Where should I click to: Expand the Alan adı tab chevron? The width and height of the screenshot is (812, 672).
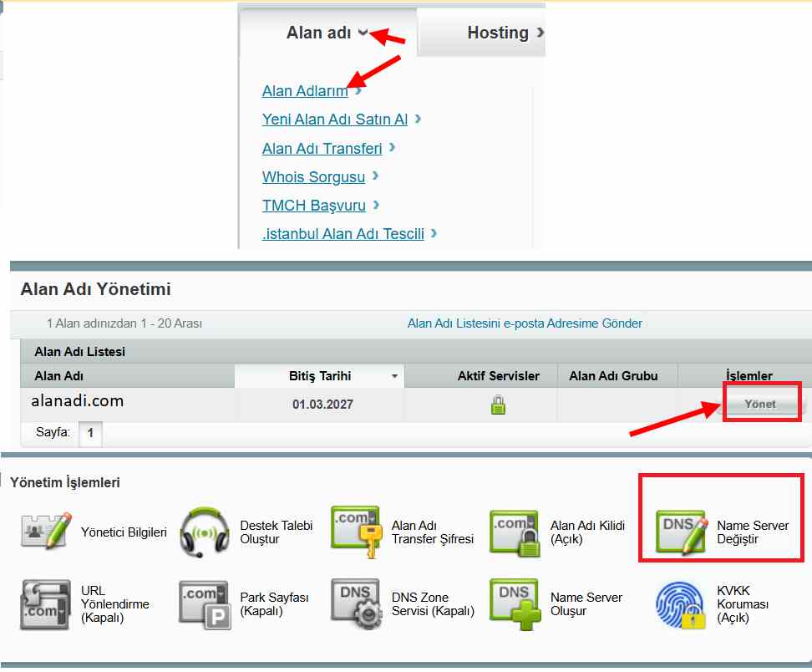363,33
